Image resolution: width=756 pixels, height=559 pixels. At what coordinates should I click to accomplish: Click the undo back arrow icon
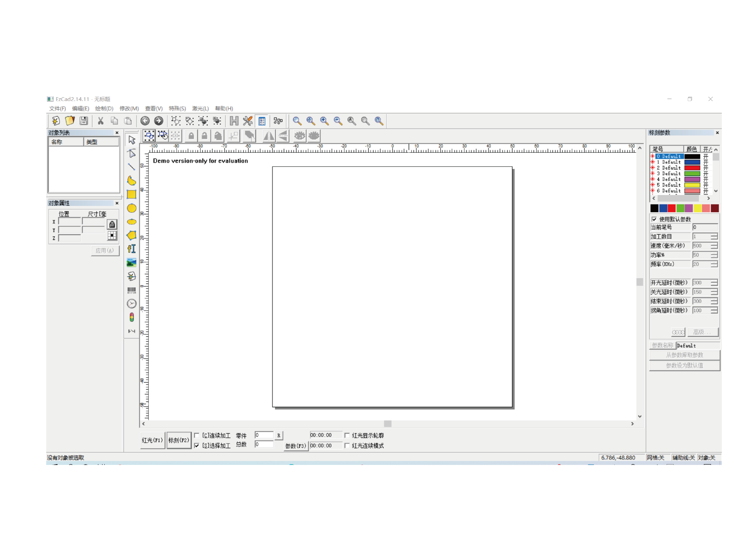(x=145, y=121)
